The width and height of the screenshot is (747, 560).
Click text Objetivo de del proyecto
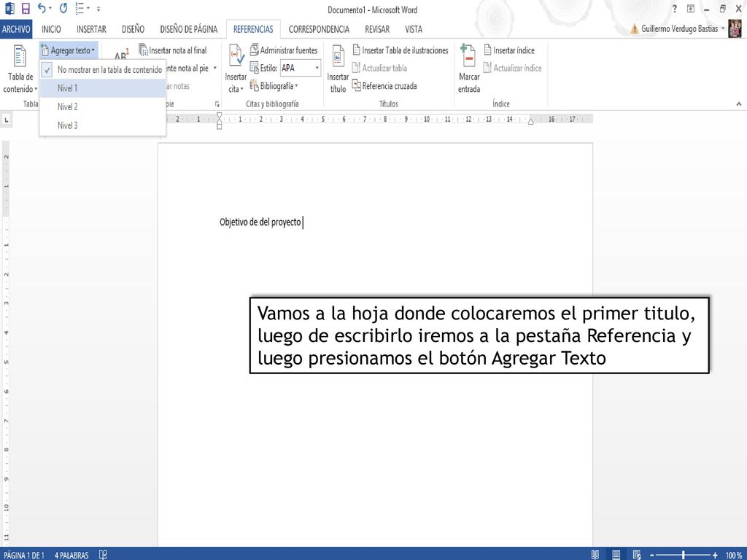[x=260, y=222]
